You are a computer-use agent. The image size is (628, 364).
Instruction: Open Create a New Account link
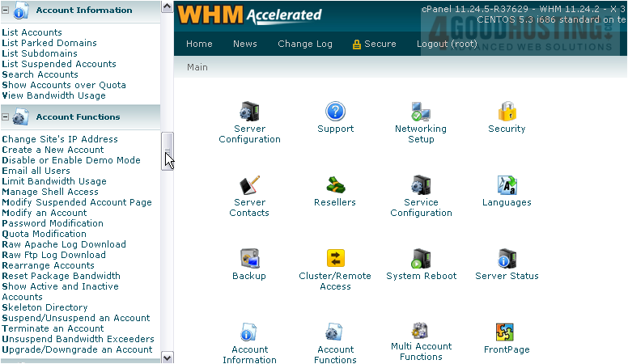53,150
